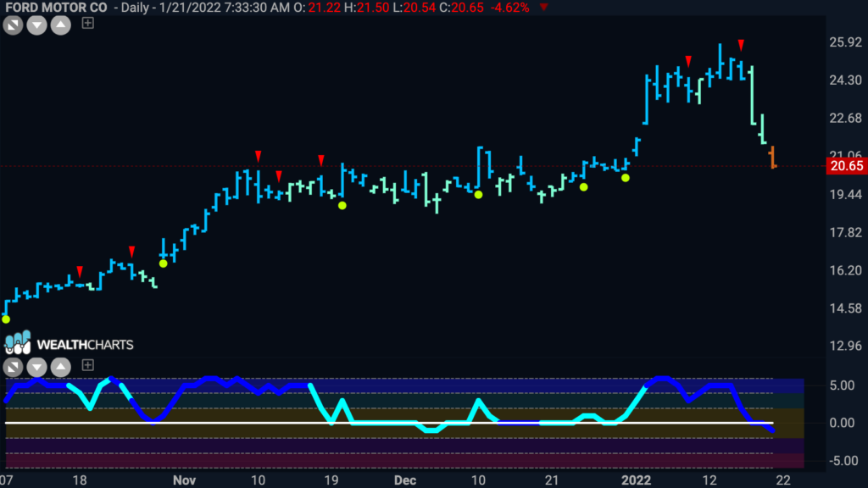Click the close value C:20.65 in the header
This screenshot has height=488, width=868.
coord(461,8)
